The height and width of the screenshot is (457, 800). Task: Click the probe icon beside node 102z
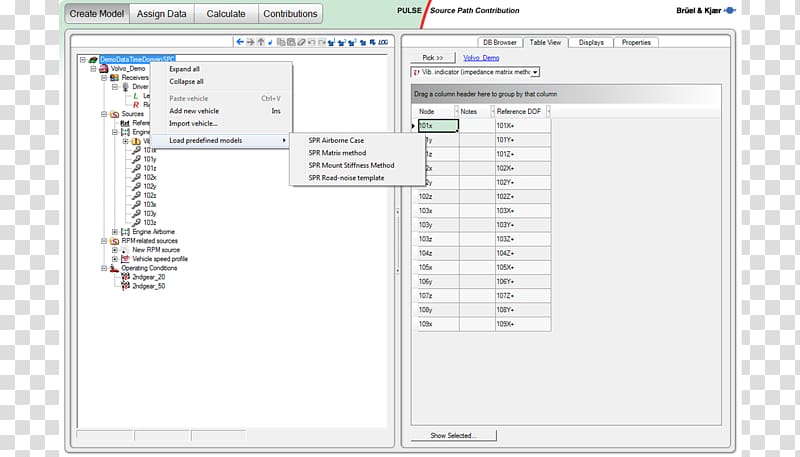coord(136,195)
